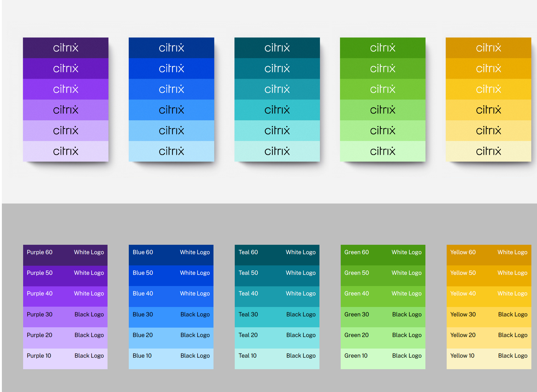Viewport: 537px width, 392px height.
Task: Select the lightest purple band with a white logo
Action: click(x=66, y=89)
